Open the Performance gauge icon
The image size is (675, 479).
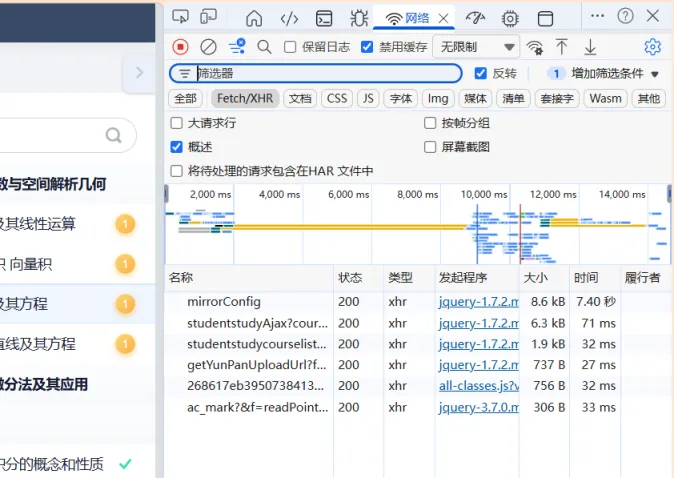[x=475, y=18]
